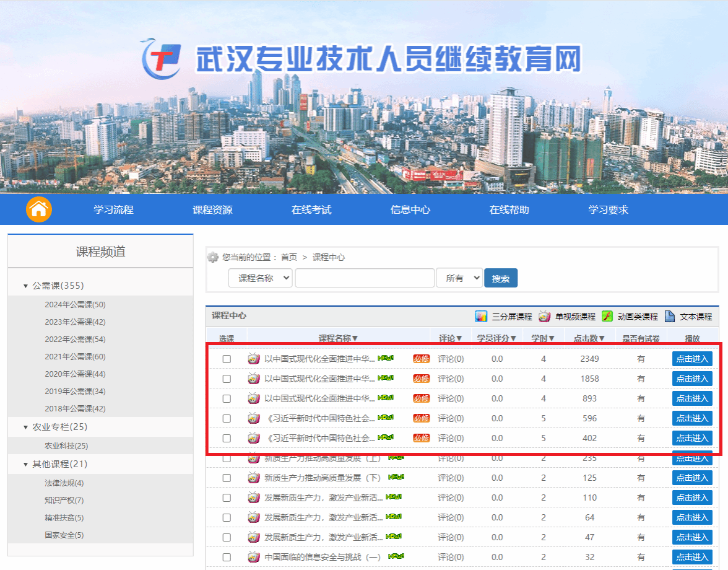Check the box for 中国面临的信息安全与挑战（一）

click(227, 557)
